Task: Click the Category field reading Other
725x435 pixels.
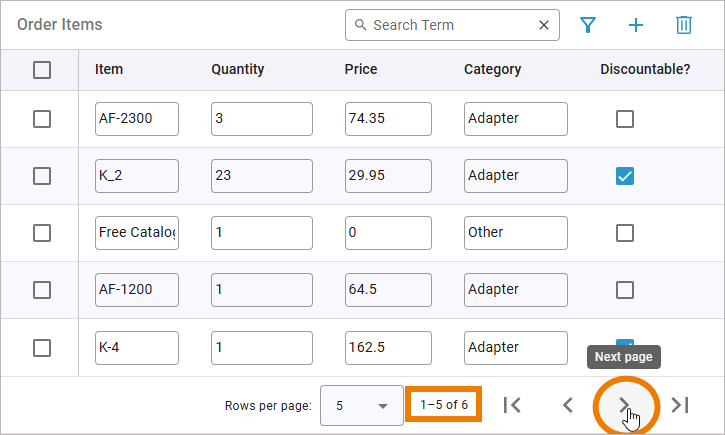Action: pos(515,233)
